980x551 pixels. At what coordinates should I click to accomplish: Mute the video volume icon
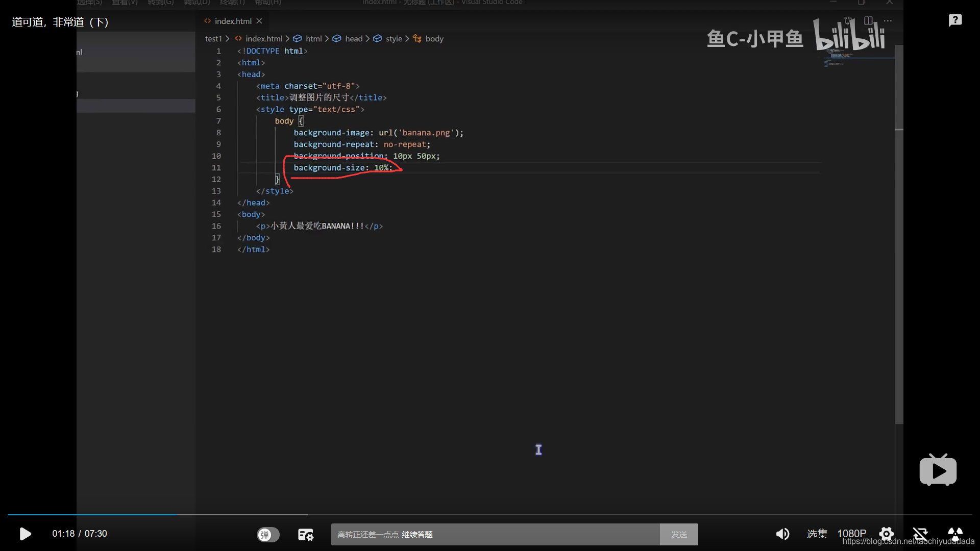pyautogui.click(x=782, y=534)
